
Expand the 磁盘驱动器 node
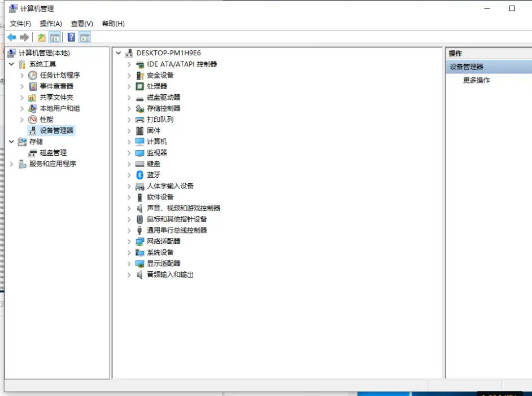pos(129,98)
